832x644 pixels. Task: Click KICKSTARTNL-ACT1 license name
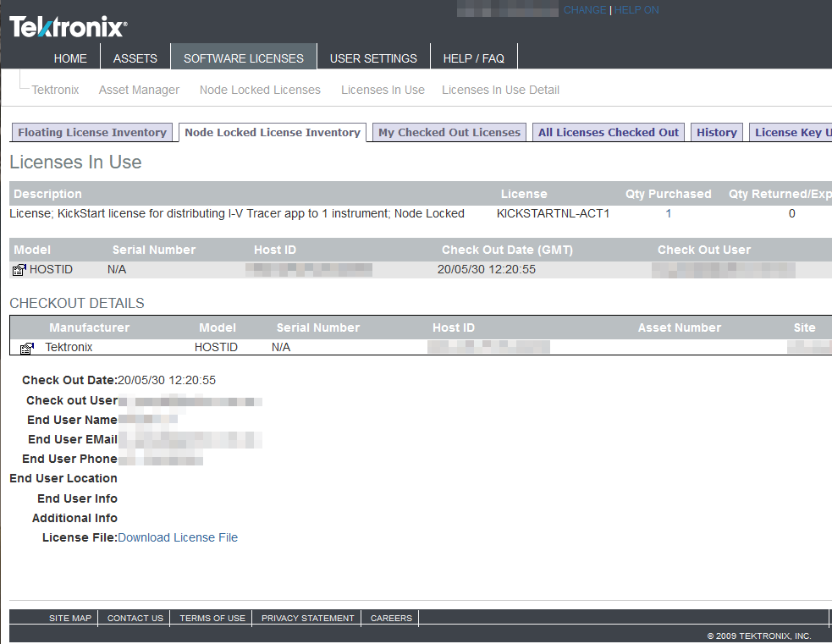tap(553, 213)
